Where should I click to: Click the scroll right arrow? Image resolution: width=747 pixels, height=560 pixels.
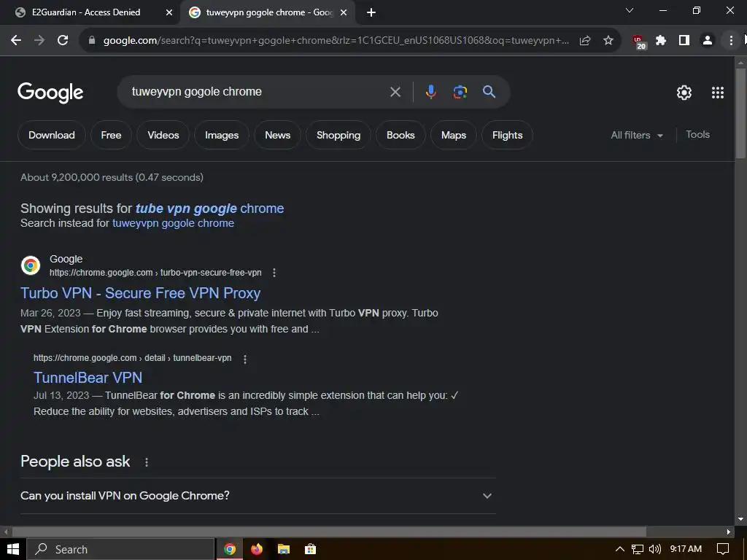point(729,532)
